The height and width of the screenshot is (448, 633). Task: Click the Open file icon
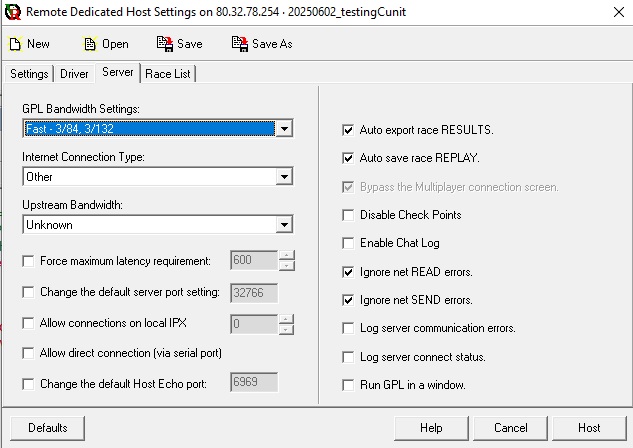click(90, 44)
